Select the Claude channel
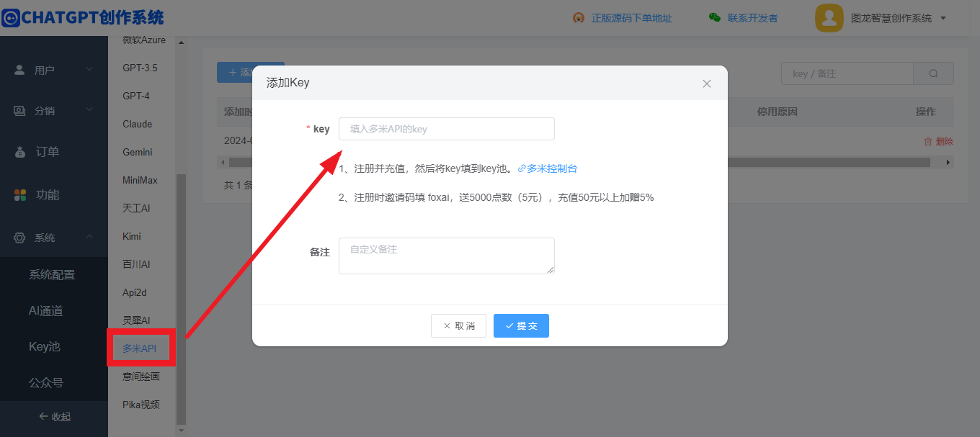Viewport: 980px width, 437px height. click(x=137, y=124)
